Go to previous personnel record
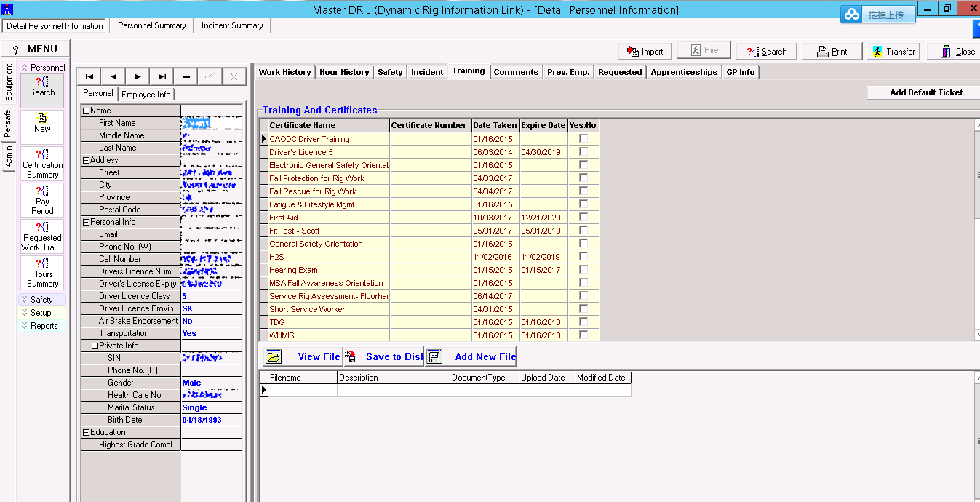Image resolution: width=980 pixels, height=502 pixels. coord(113,76)
